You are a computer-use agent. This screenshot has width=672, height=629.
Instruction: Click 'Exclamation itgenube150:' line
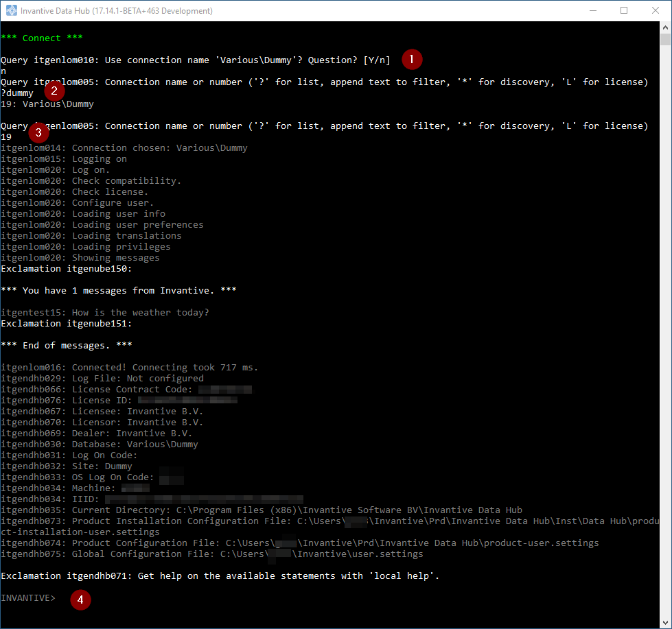(x=67, y=268)
